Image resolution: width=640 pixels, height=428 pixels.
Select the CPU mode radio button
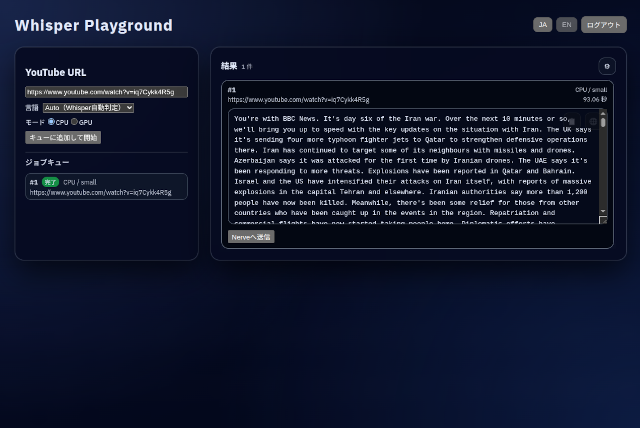[x=51, y=122]
